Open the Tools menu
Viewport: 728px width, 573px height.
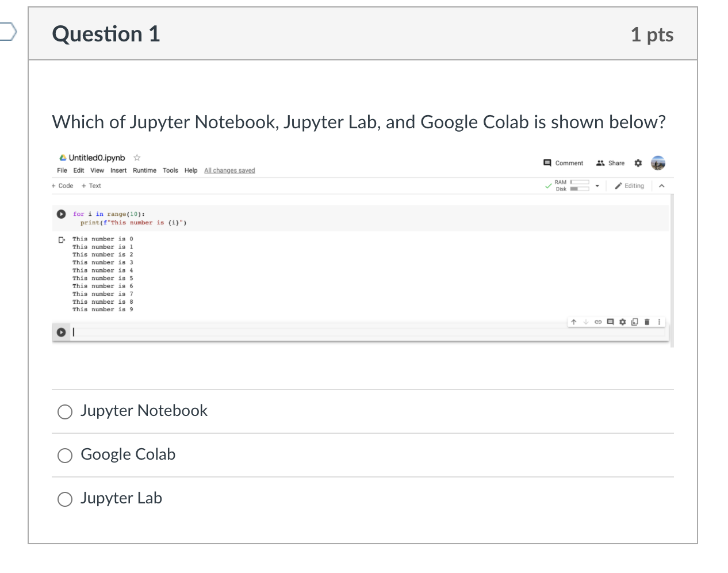tap(170, 170)
